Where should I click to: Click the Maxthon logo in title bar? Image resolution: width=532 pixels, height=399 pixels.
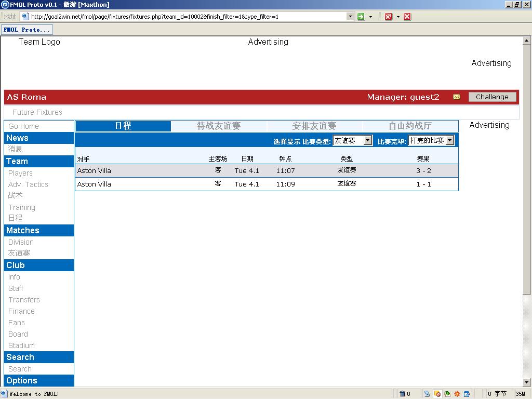pos(5,4)
